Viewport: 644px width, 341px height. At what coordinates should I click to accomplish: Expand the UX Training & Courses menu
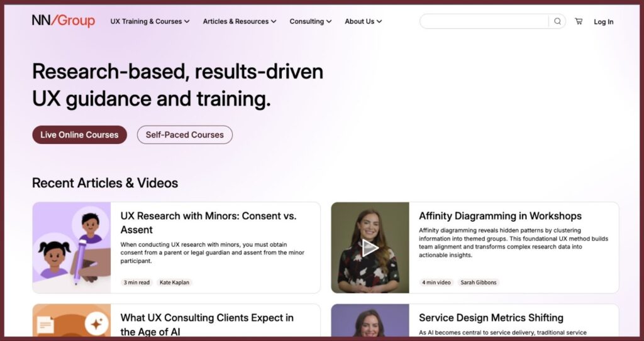pos(150,21)
